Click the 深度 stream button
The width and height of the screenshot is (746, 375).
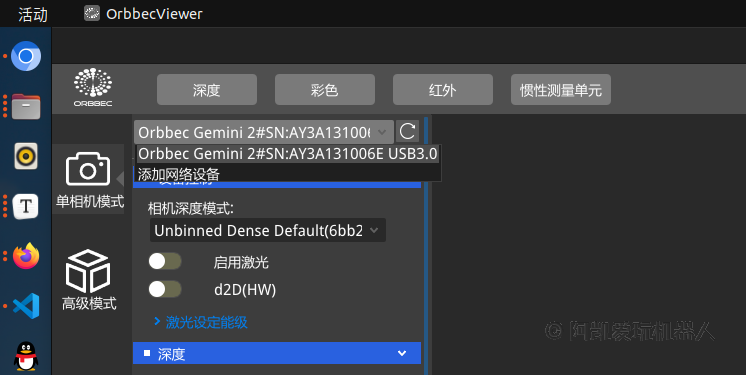(x=207, y=89)
